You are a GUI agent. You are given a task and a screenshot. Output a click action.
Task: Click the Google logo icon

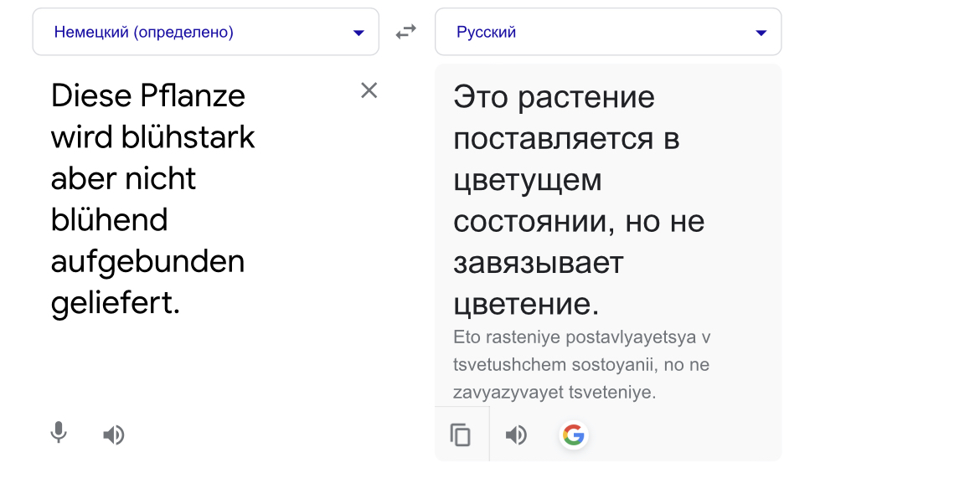(574, 434)
